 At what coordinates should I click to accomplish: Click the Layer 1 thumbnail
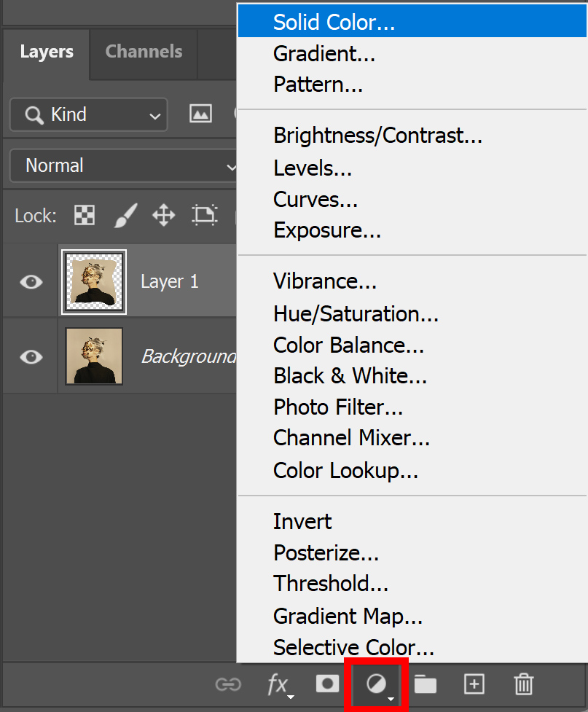94,282
